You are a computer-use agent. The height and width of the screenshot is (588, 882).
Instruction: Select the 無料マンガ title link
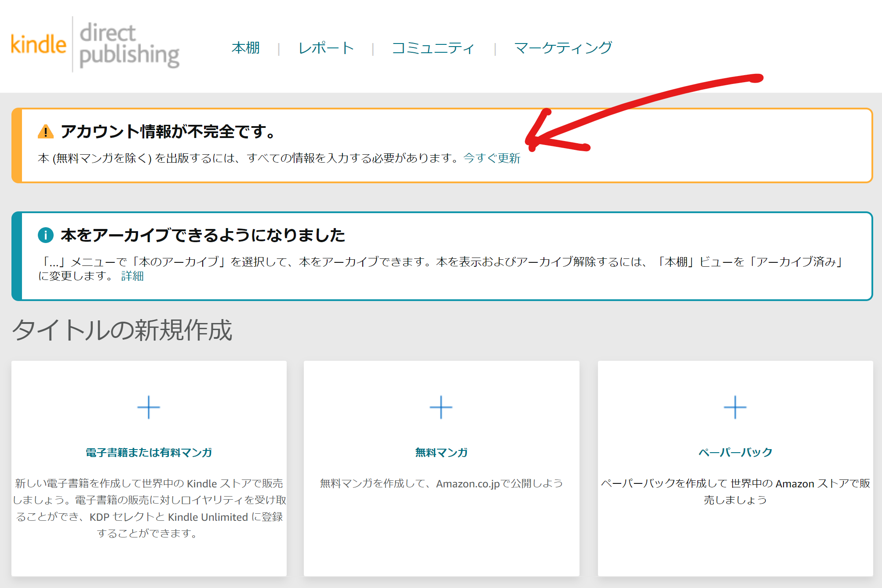click(x=441, y=452)
